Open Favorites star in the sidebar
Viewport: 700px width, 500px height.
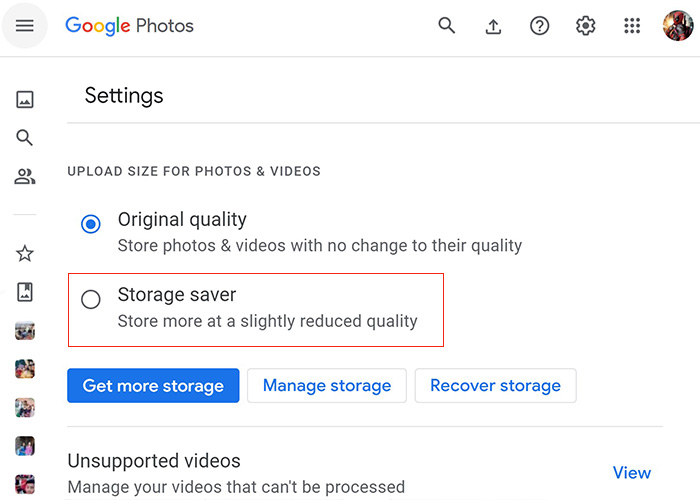[x=25, y=254]
